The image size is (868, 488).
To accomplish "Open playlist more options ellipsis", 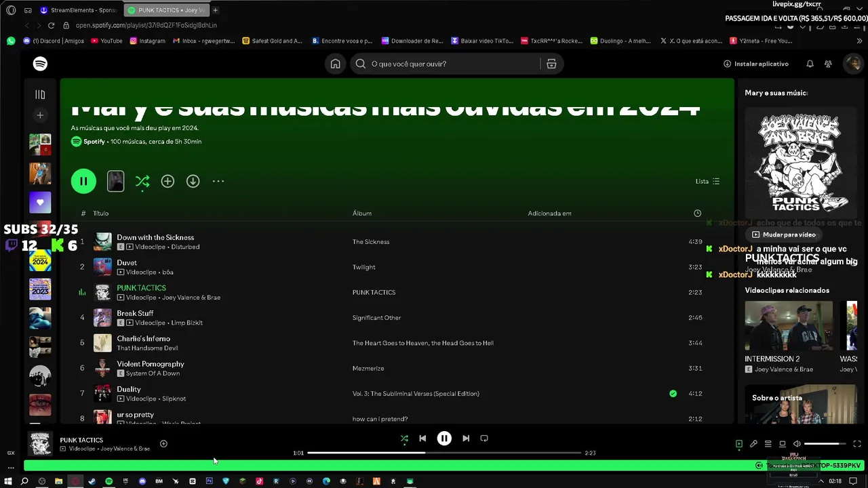I will (218, 181).
